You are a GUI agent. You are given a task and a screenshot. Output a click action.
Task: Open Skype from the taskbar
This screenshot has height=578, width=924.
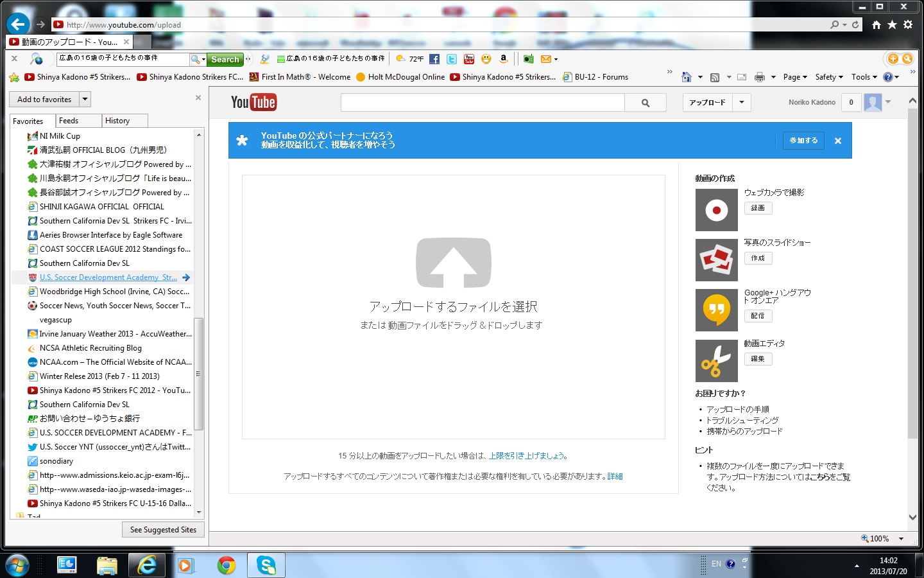click(266, 565)
